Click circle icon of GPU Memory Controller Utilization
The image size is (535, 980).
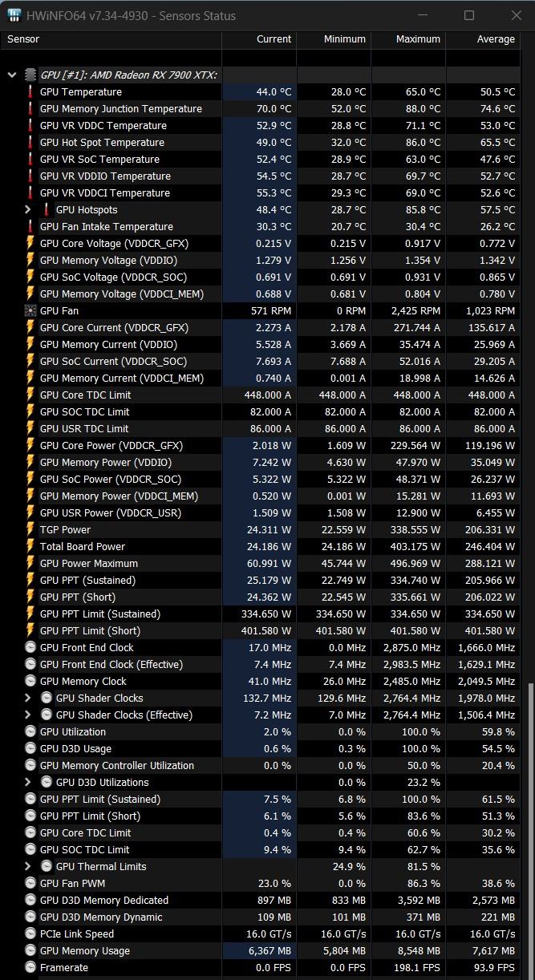[30, 765]
